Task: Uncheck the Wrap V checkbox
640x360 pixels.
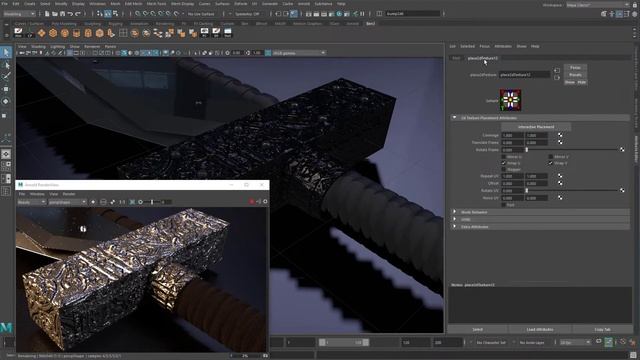Action: [550, 163]
